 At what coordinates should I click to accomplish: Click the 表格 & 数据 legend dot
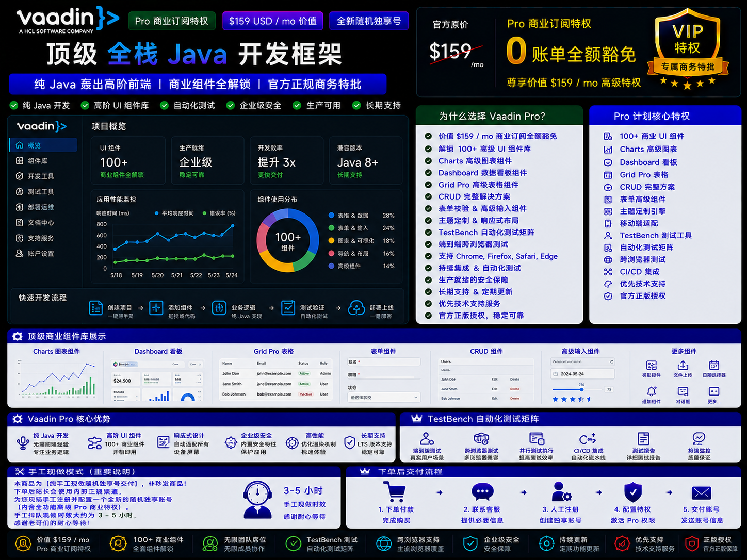pos(332,216)
